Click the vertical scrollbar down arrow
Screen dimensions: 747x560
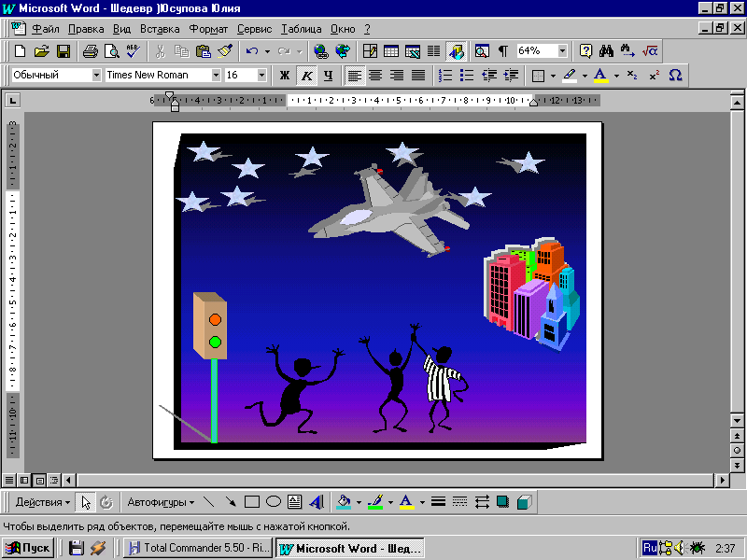(737, 421)
